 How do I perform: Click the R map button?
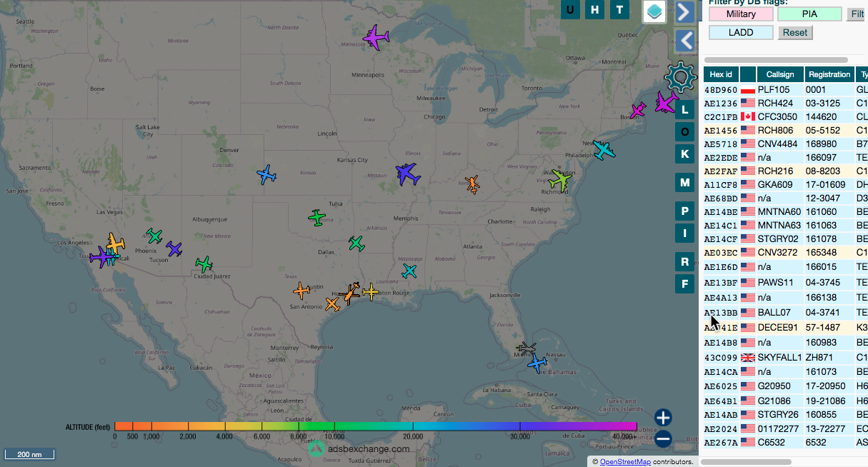point(684,262)
